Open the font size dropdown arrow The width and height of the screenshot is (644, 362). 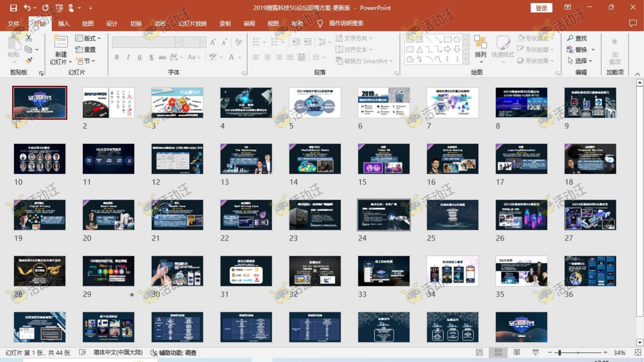203,42
